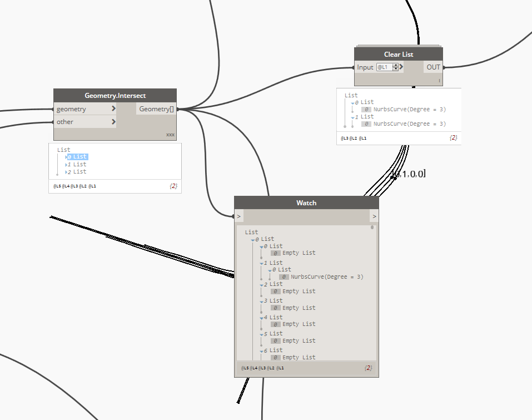Select the Watch node title bar
This screenshot has width=532, height=420.
tap(306, 203)
